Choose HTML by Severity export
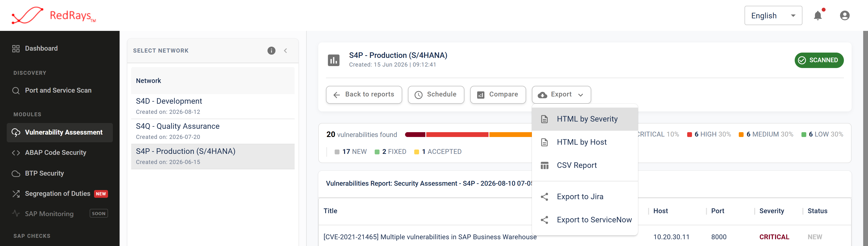The height and width of the screenshot is (246, 868). click(585, 119)
